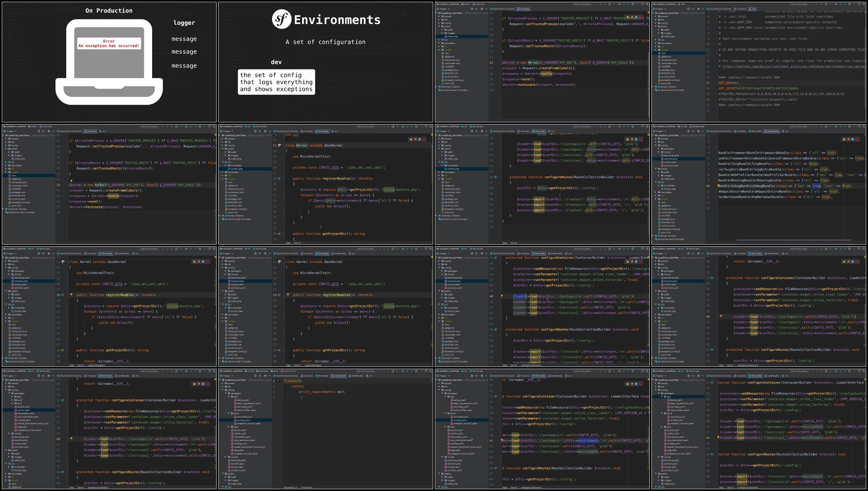Click gutter checkmark icon beside framework: line

278,381
